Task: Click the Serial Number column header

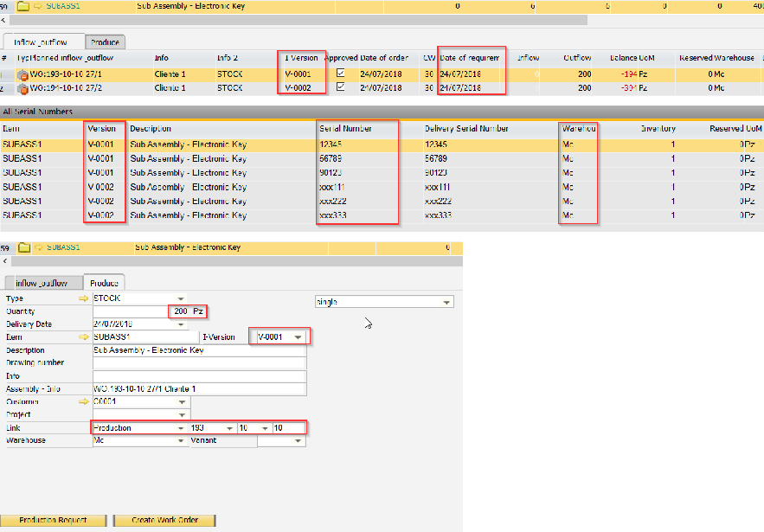Action: 345,129
